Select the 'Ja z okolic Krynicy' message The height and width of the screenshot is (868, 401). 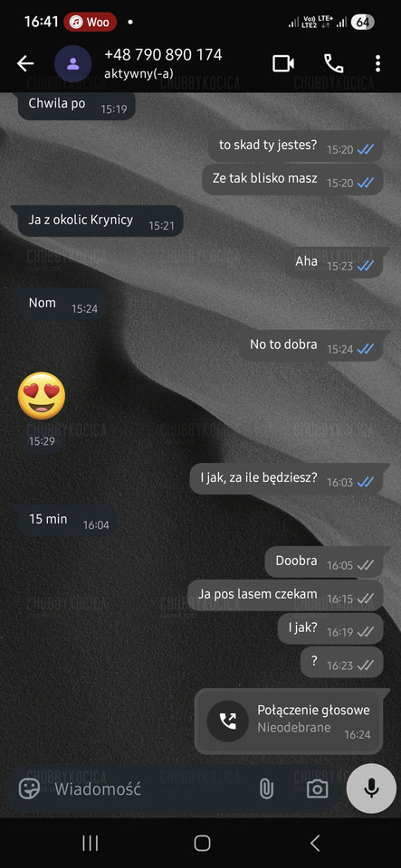98,221
